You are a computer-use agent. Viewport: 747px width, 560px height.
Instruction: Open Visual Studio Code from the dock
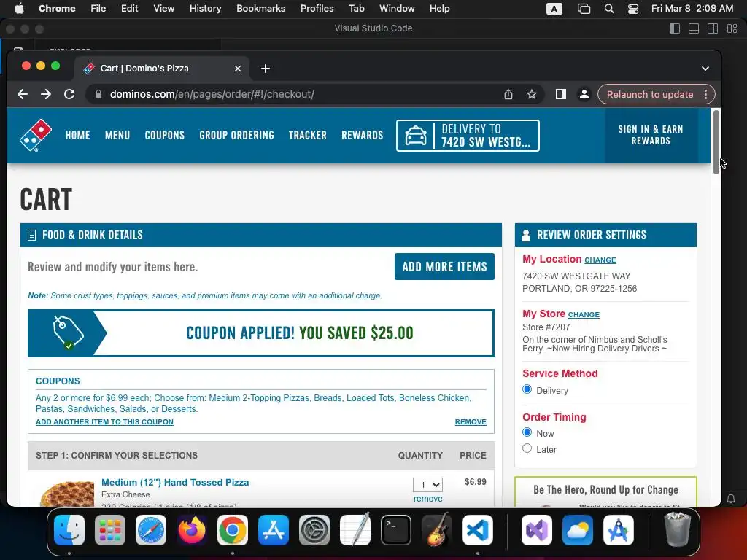coord(478,529)
